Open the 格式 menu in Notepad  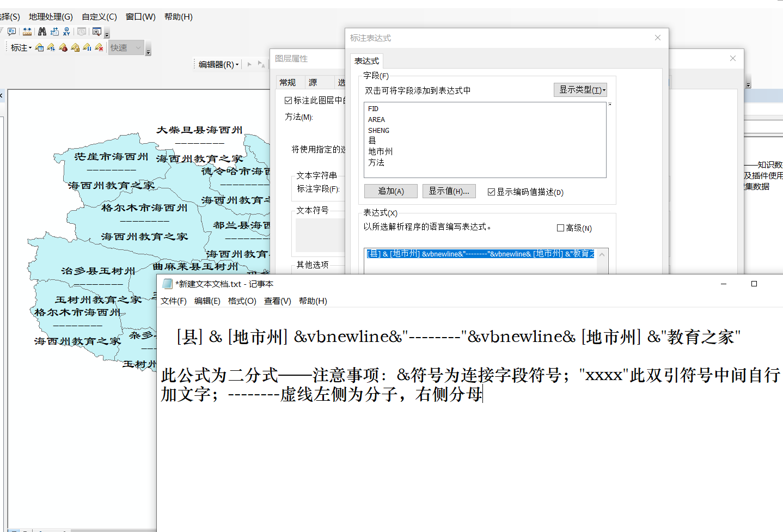tap(242, 301)
